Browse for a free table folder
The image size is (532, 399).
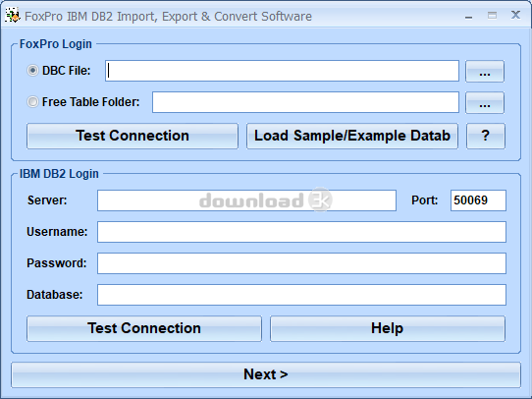click(485, 102)
